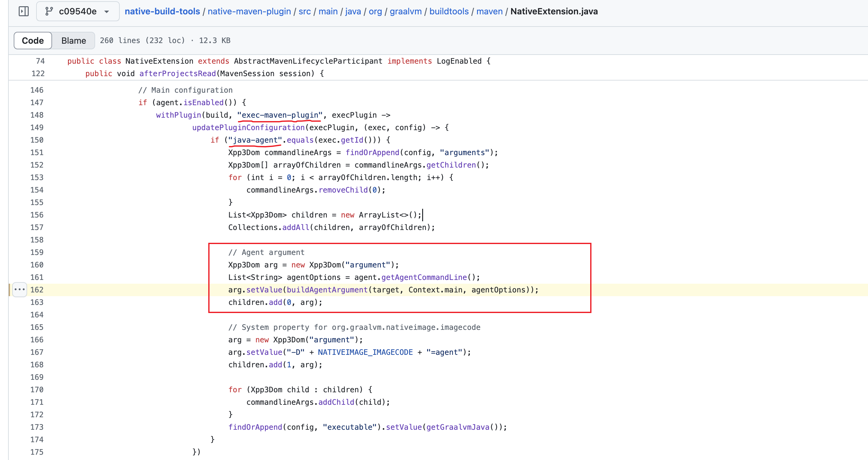868x460 pixels.
Task: Select line number 150
Action: (37, 140)
